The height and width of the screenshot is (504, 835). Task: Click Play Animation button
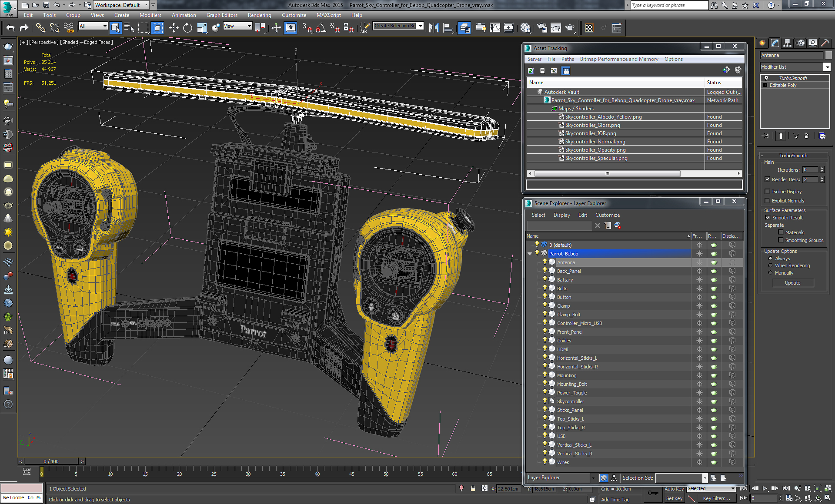click(x=765, y=489)
